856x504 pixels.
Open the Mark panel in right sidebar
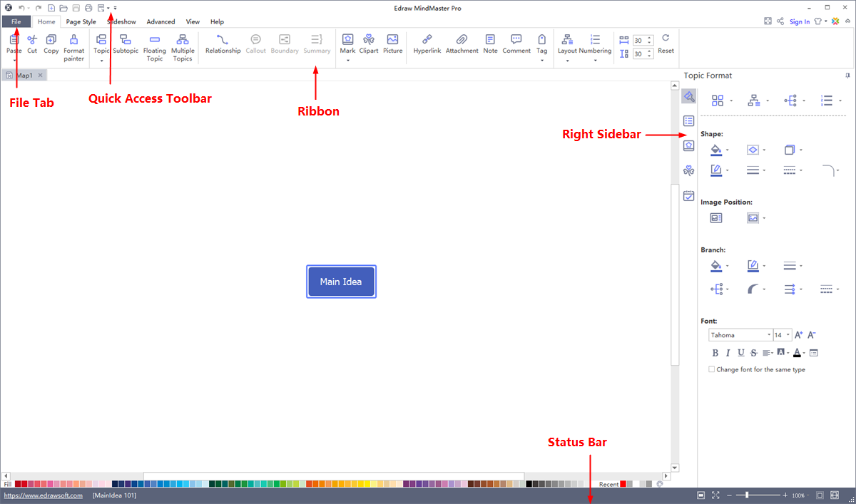point(688,145)
